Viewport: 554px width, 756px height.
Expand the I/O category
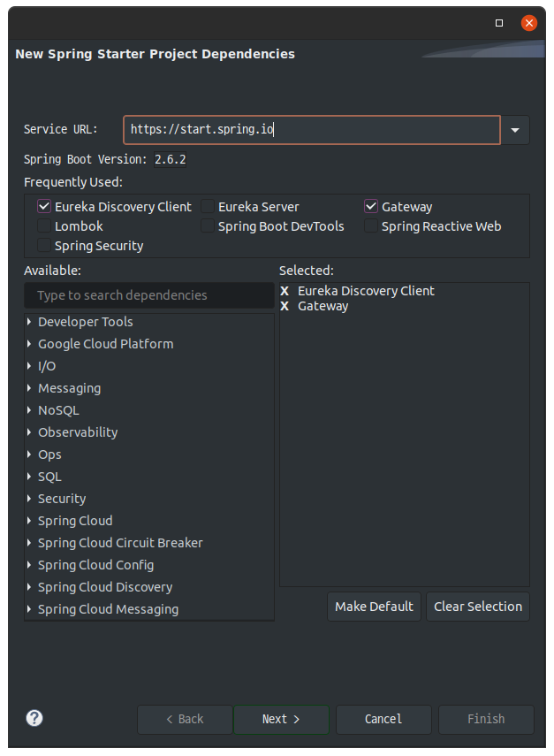click(29, 366)
